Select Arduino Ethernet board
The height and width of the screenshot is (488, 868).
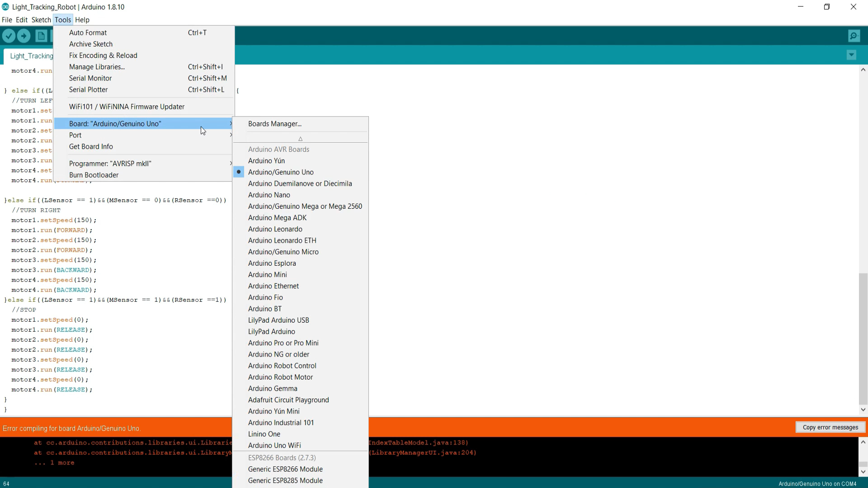300,286
